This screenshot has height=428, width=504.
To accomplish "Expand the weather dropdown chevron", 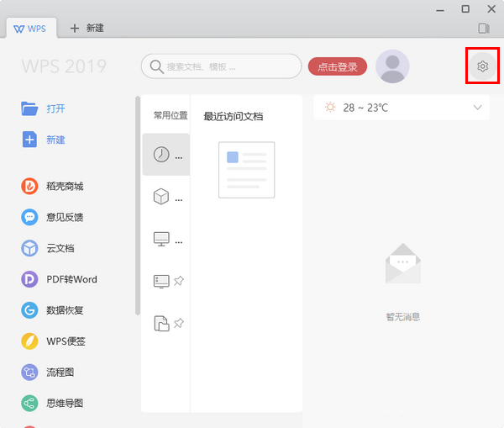I will pyautogui.click(x=478, y=108).
